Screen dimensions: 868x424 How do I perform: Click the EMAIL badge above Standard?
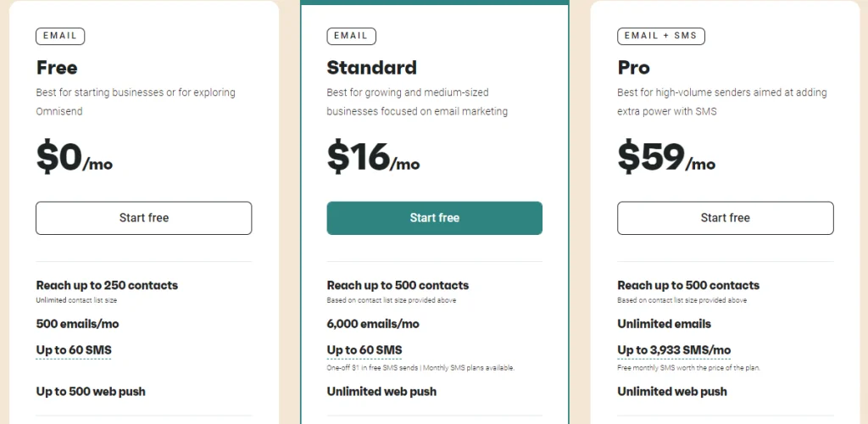(351, 36)
